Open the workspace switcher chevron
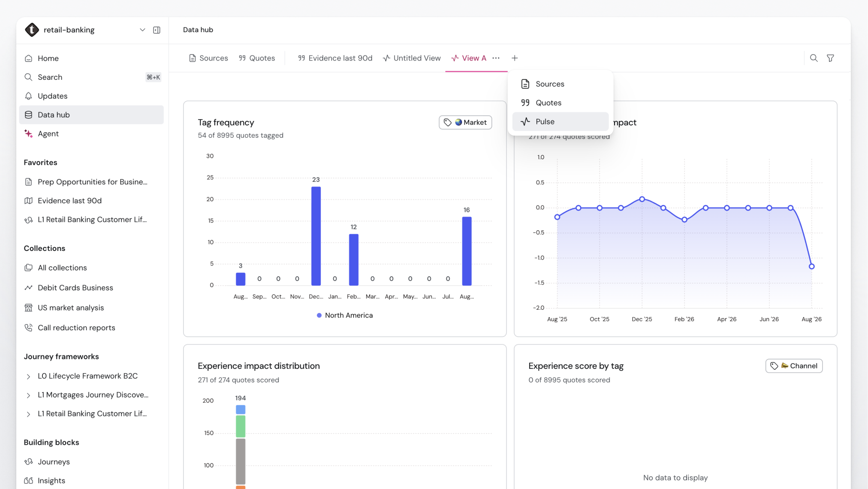The image size is (868, 489). point(142,30)
